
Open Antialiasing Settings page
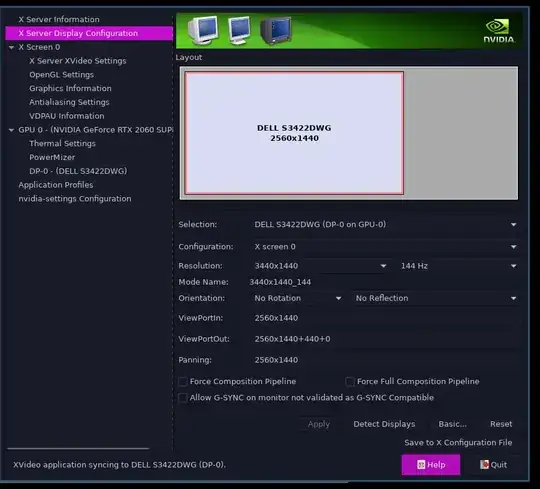tap(69, 102)
